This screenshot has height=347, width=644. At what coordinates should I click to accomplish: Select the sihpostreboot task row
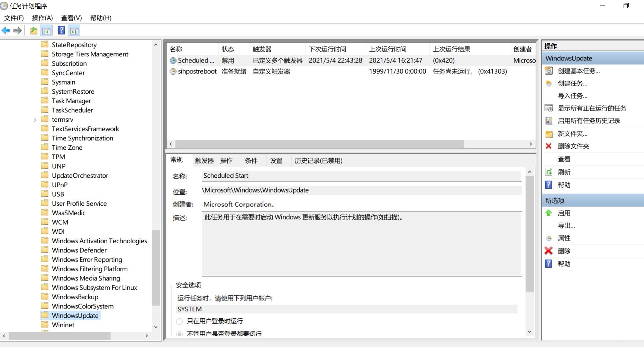197,71
